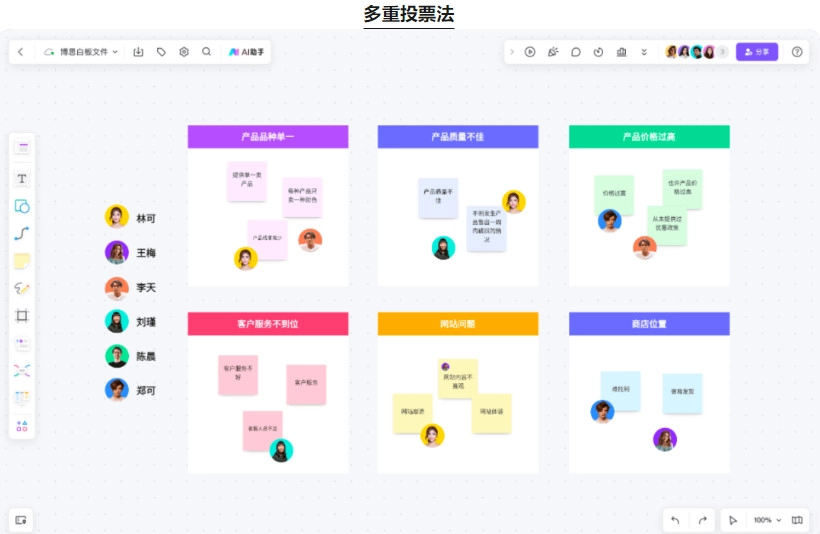Open the mind map tool
820x534 pixels.
(x=22, y=371)
